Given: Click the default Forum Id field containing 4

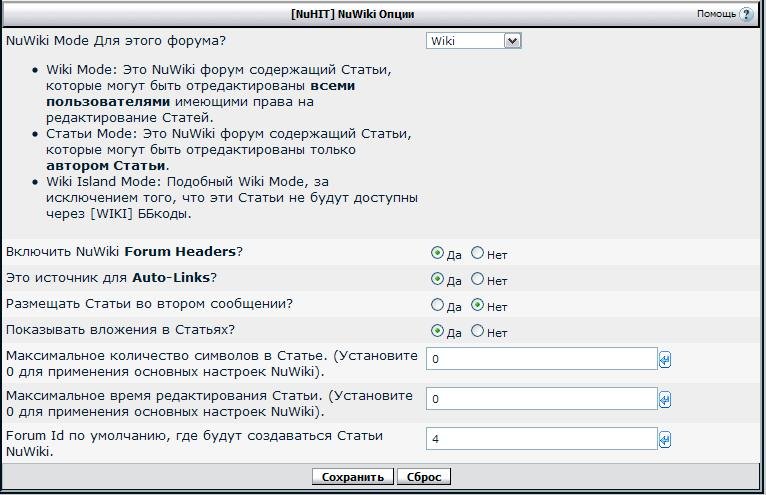Looking at the screenshot, I should (541, 439).
